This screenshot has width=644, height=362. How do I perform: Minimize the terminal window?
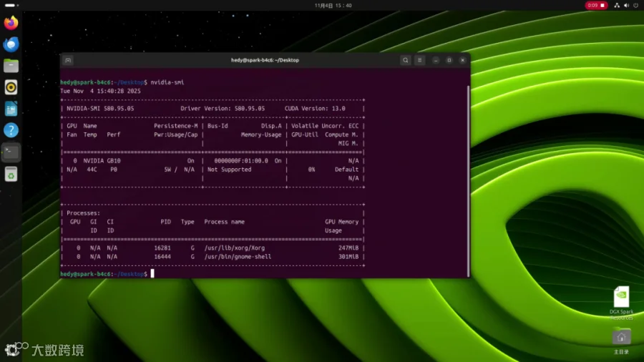point(436,60)
